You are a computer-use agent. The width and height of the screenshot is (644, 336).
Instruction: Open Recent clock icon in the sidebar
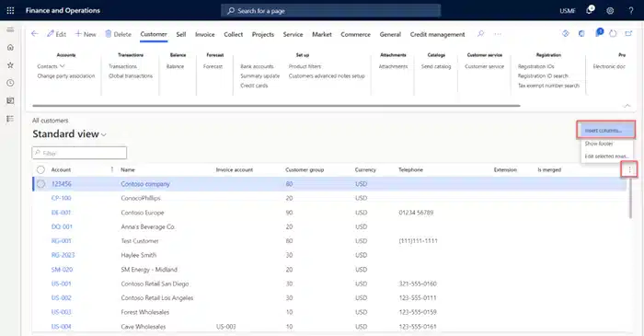[x=10, y=83]
